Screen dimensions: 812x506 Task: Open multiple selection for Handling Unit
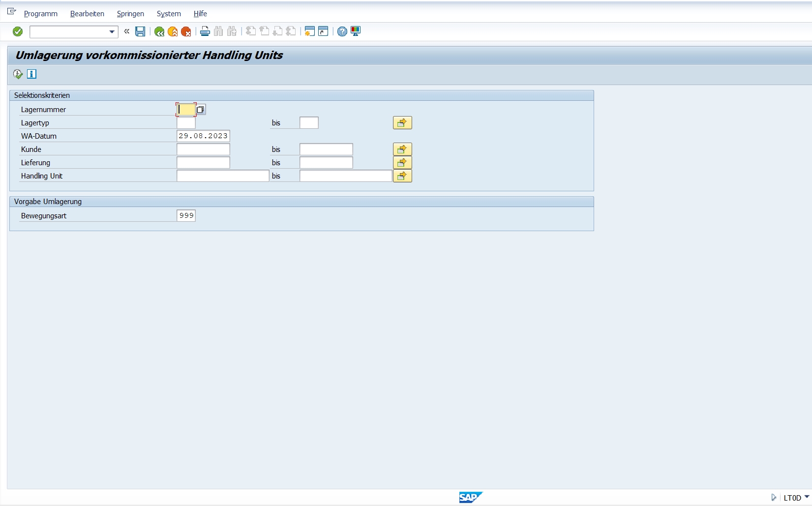pos(402,176)
